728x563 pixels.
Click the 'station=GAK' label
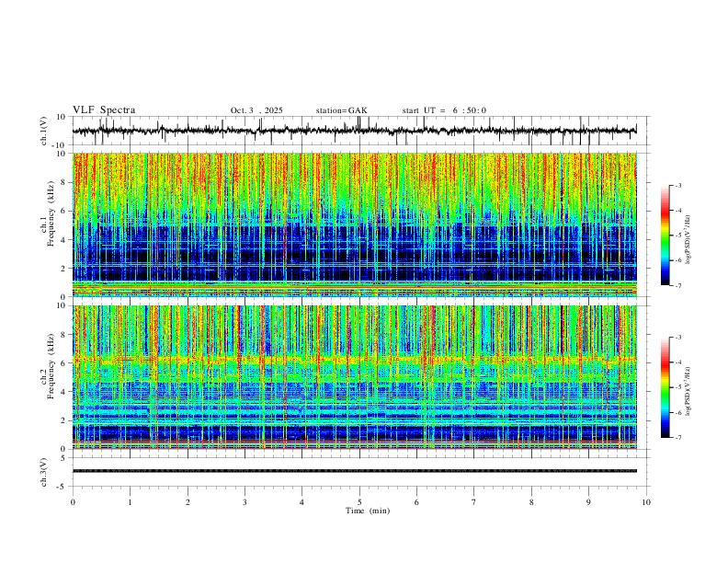[341, 110]
